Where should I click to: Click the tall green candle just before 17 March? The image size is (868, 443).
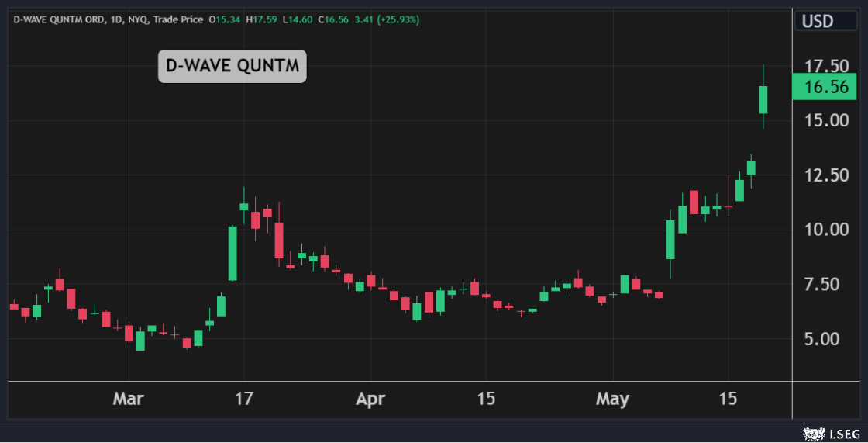click(x=232, y=253)
